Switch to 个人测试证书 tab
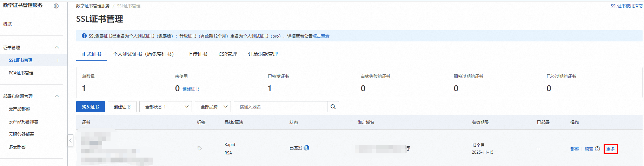This screenshot has height=166, width=644. pos(143,54)
